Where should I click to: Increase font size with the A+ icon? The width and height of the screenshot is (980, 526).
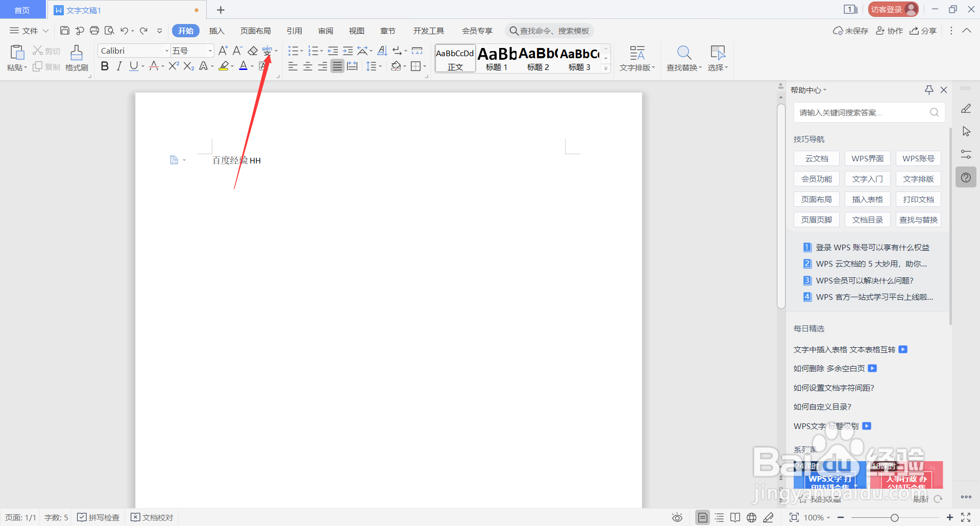click(223, 51)
